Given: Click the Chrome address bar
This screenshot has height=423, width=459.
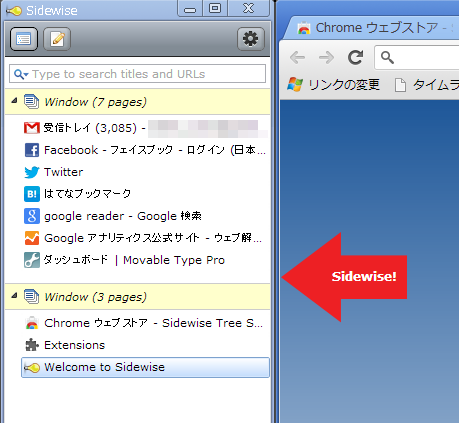Looking at the screenshot, I should click(417, 57).
